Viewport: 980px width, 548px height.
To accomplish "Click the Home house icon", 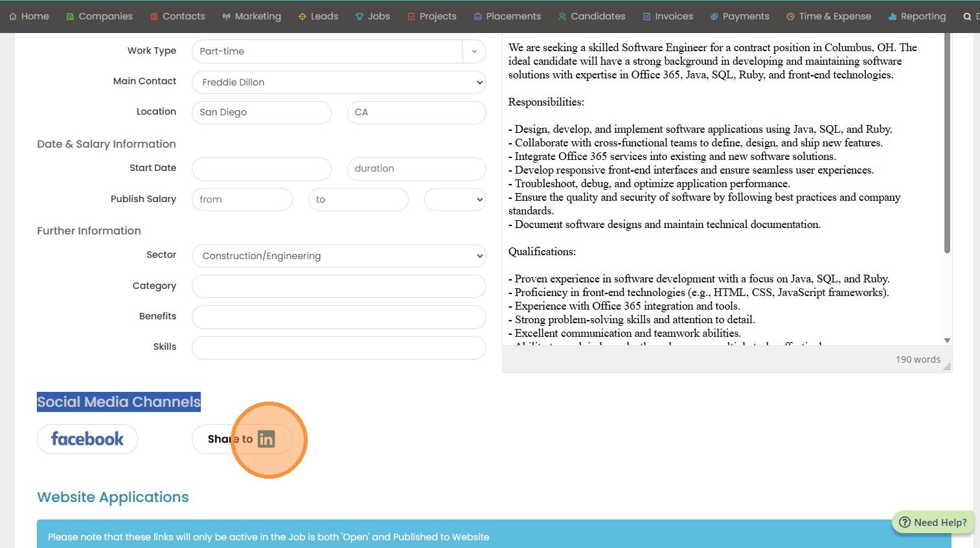I will 12,16.
